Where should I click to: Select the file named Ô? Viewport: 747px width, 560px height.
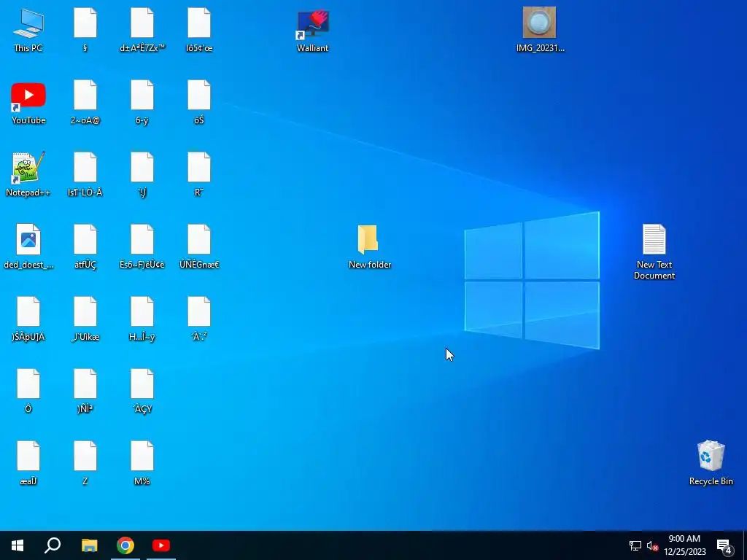coord(28,391)
